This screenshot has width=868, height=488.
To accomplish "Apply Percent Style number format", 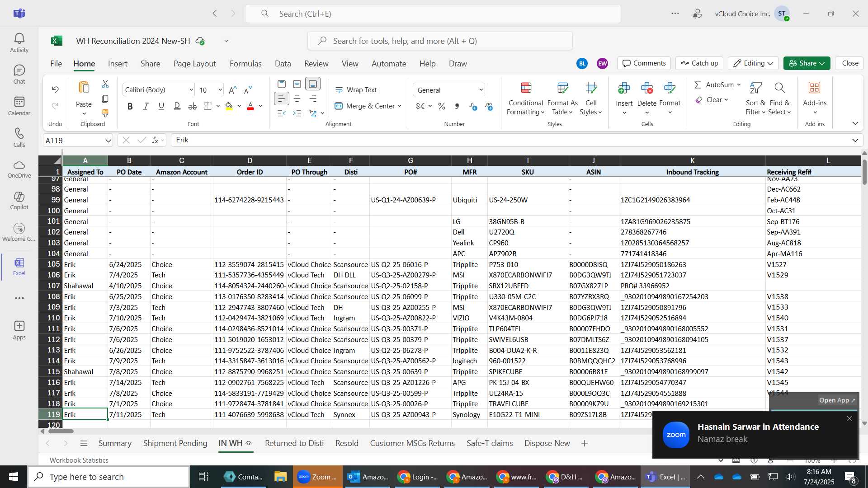I will (x=442, y=106).
